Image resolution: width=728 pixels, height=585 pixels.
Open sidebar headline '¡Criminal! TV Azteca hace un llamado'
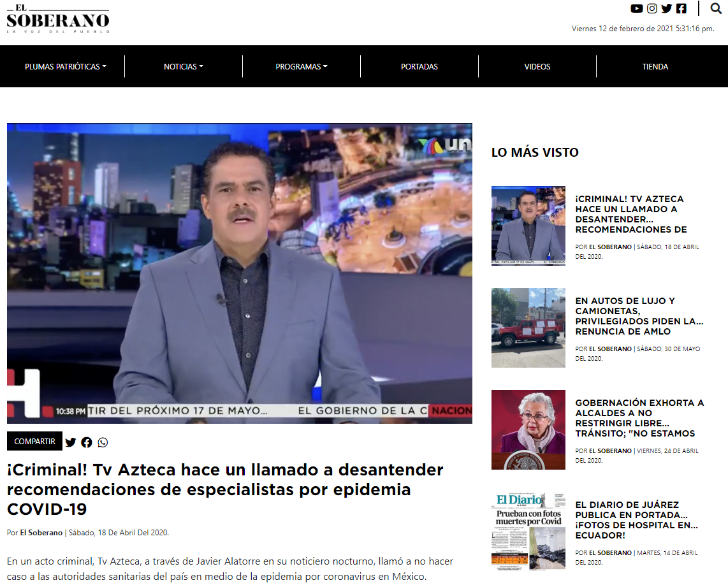coord(631,214)
